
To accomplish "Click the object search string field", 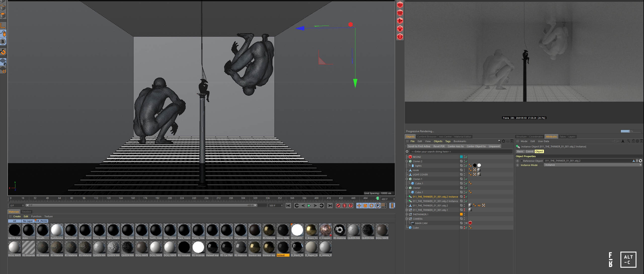I will pyautogui.click(x=461, y=152).
